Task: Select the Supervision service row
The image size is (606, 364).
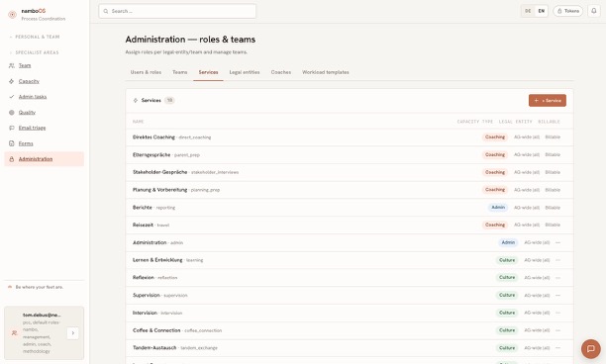Action: 350,296
